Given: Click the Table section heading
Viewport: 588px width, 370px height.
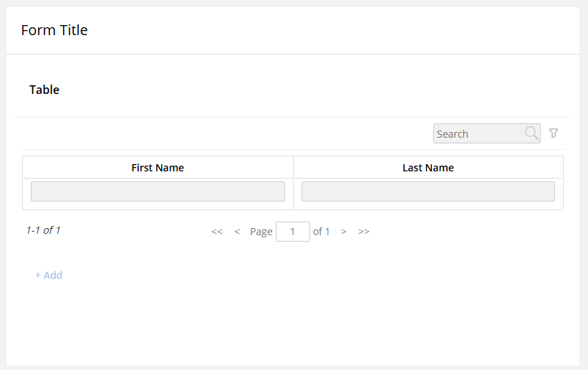Looking at the screenshot, I should tap(44, 90).
